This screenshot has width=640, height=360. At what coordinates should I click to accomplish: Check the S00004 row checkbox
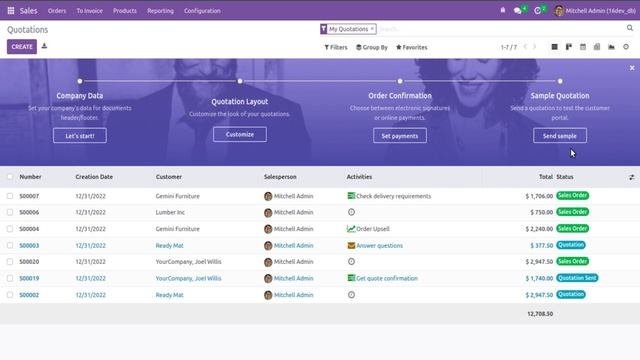tap(10, 229)
